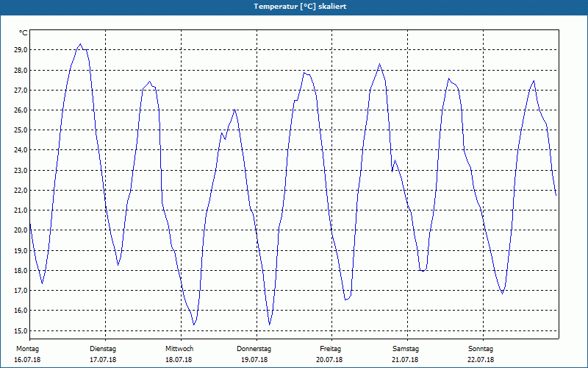This screenshot has height=368, width=588.
Task: Click the 27,0 axis label
Action: click(20, 90)
